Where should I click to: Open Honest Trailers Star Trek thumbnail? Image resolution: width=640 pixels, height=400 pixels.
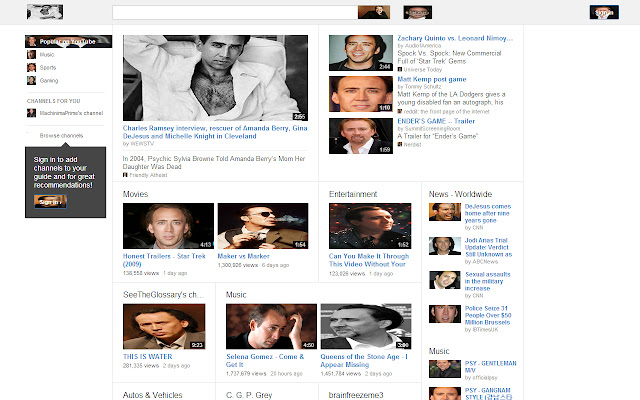(x=168, y=226)
